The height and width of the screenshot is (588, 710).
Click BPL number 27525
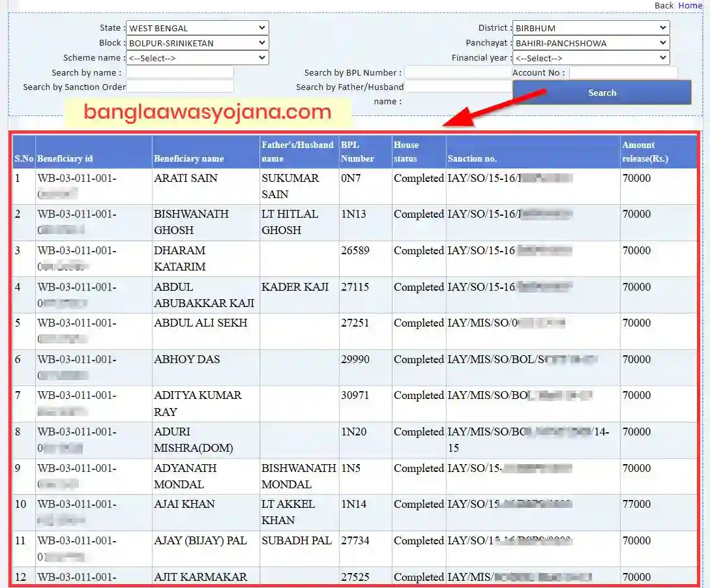click(355, 577)
